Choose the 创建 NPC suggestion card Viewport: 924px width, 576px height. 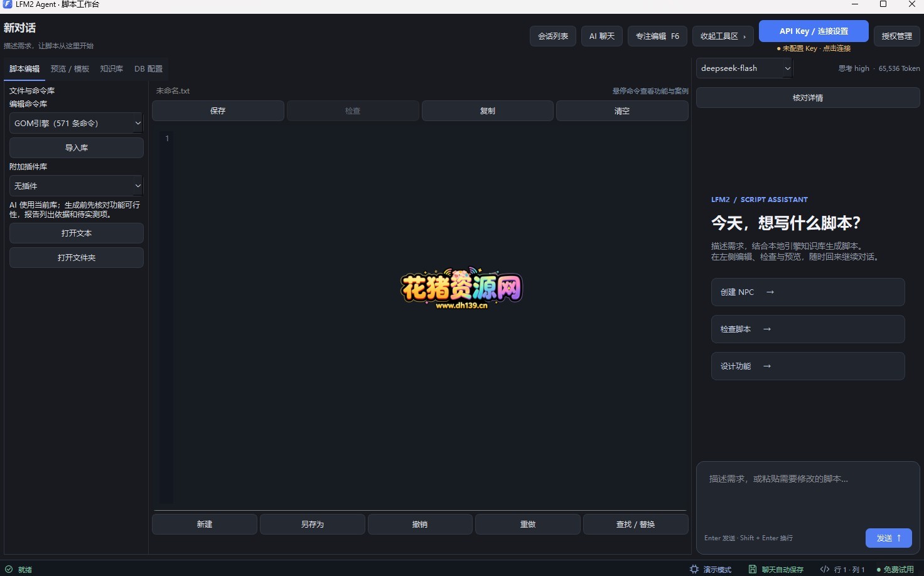[x=808, y=292]
